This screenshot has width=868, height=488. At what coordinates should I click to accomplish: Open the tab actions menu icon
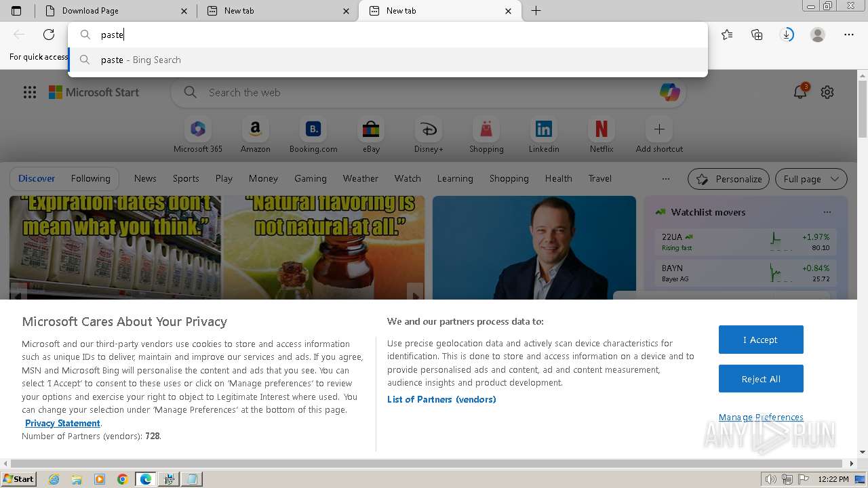click(16, 11)
